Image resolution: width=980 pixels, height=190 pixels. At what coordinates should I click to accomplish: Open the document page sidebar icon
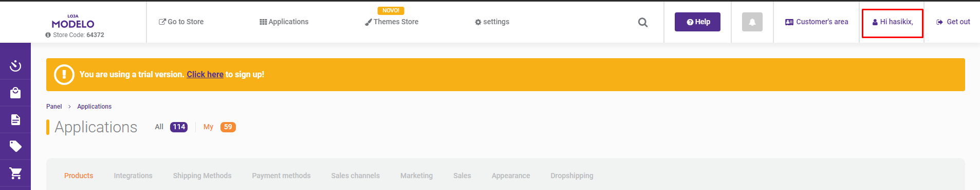point(15,119)
